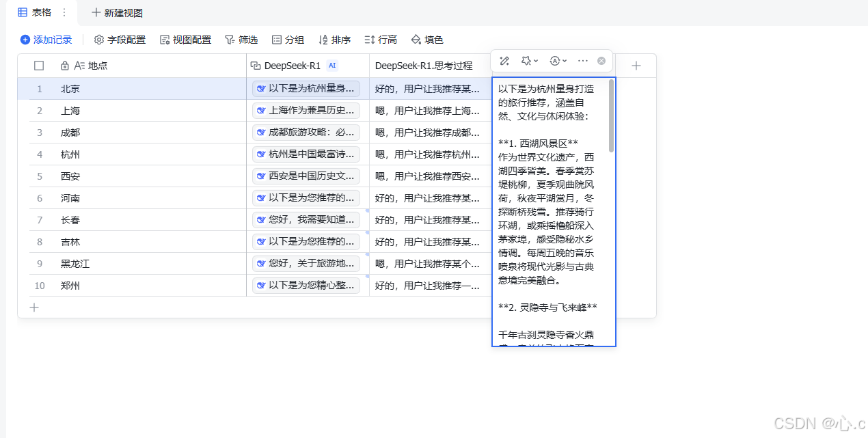Select the 杭州 location cell
Screen dimensions: 868x438
pyautogui.click(x=150, y=154)
